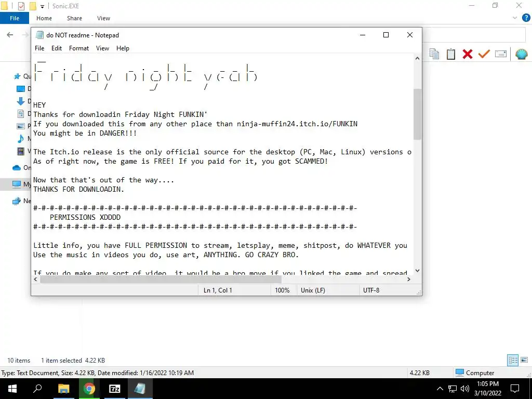Select the My Computer icon in sidebar

[x=17, y=184]
